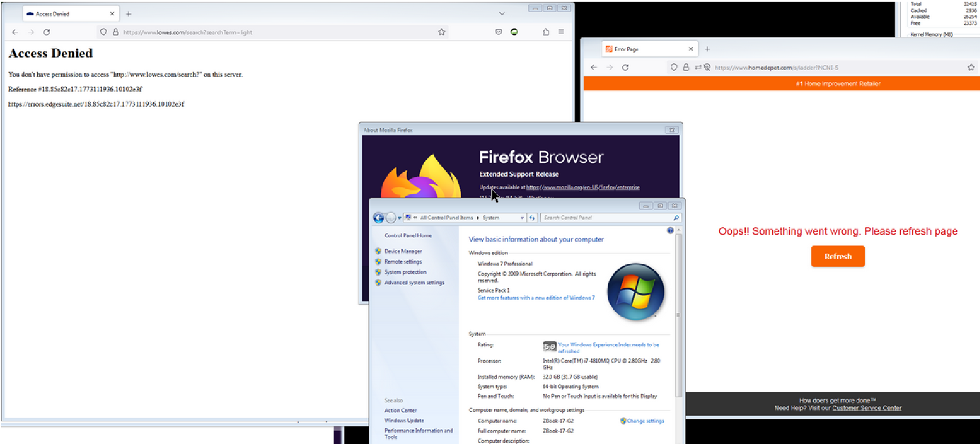Select the System breadcrumb segment
This screenshot has width=980, height=444.
(x=491, y=218)
